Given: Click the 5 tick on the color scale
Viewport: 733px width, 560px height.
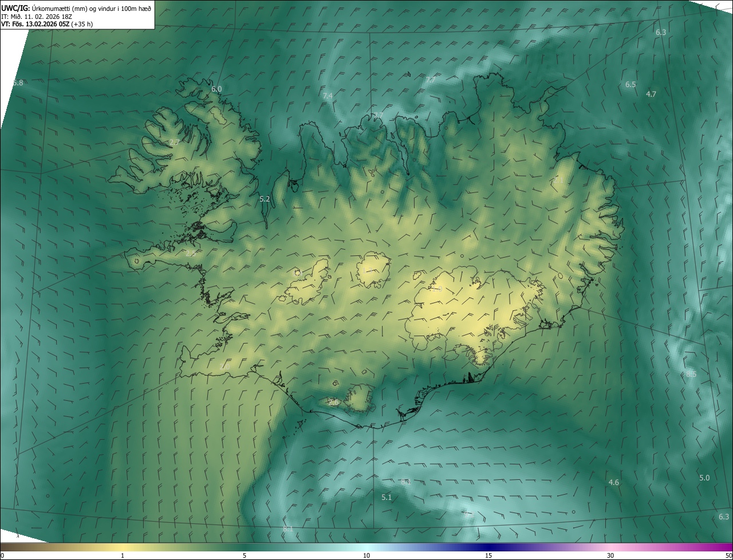Looking at the screenshot, I should pyautogui.click(x=245, y=555).
